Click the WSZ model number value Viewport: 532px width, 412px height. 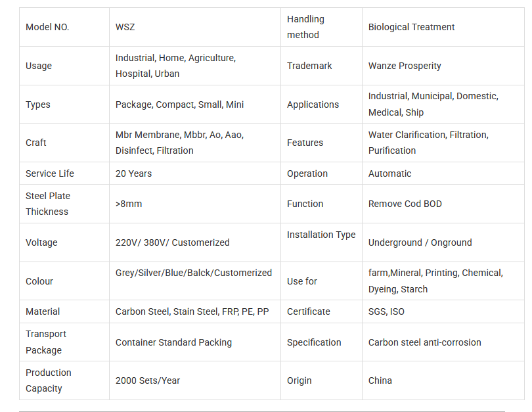tap(125, 27)
